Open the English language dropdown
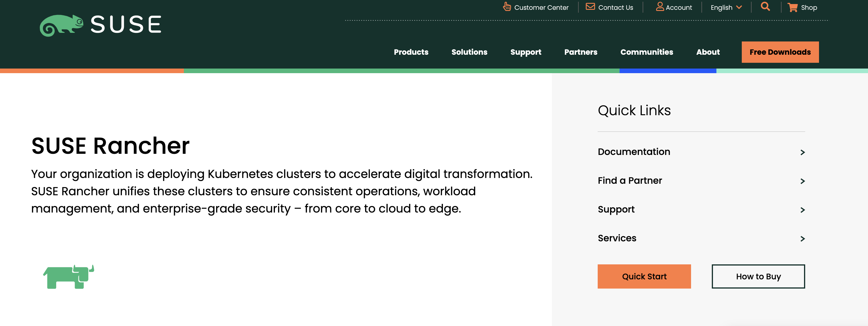The height and width of the screenshot is (326, 868). pyautogui.click(x=726, y=7)
